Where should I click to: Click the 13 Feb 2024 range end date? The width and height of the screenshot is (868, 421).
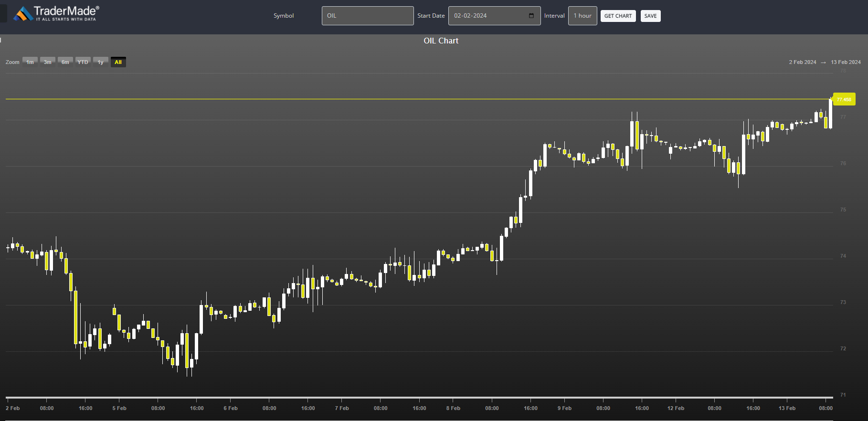tap(846, 62)
